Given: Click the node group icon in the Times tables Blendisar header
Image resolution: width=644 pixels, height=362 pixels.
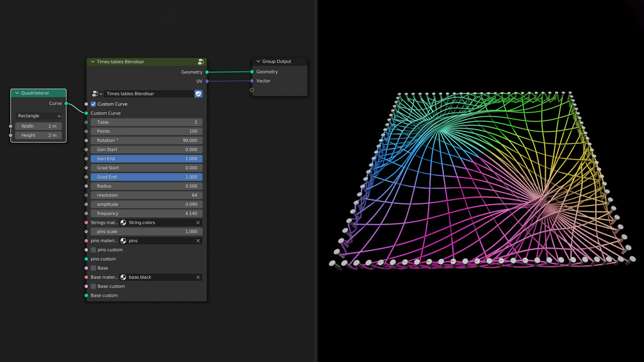Looking at the screenshot, I should [x=201, y=62].
